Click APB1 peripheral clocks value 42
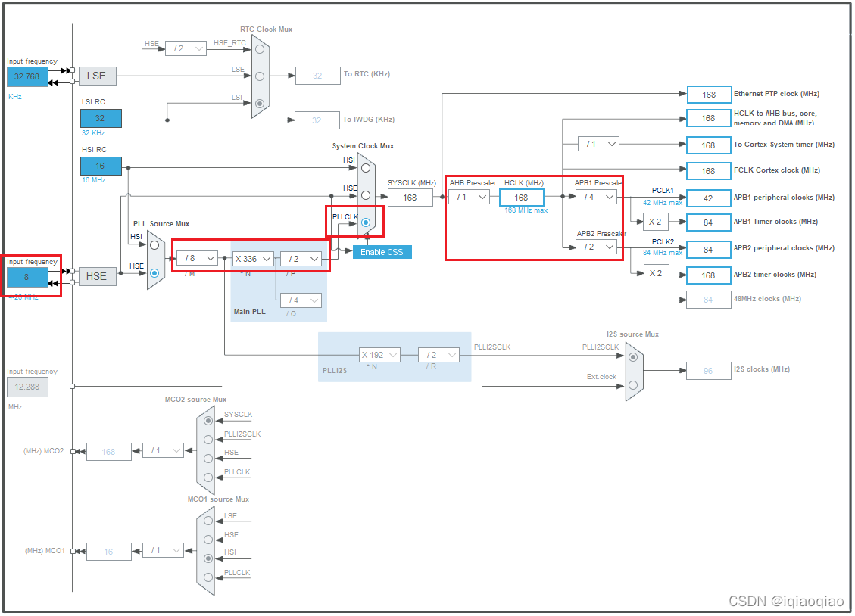The width and height of the screenshot is (855, 616). [709, 198]
